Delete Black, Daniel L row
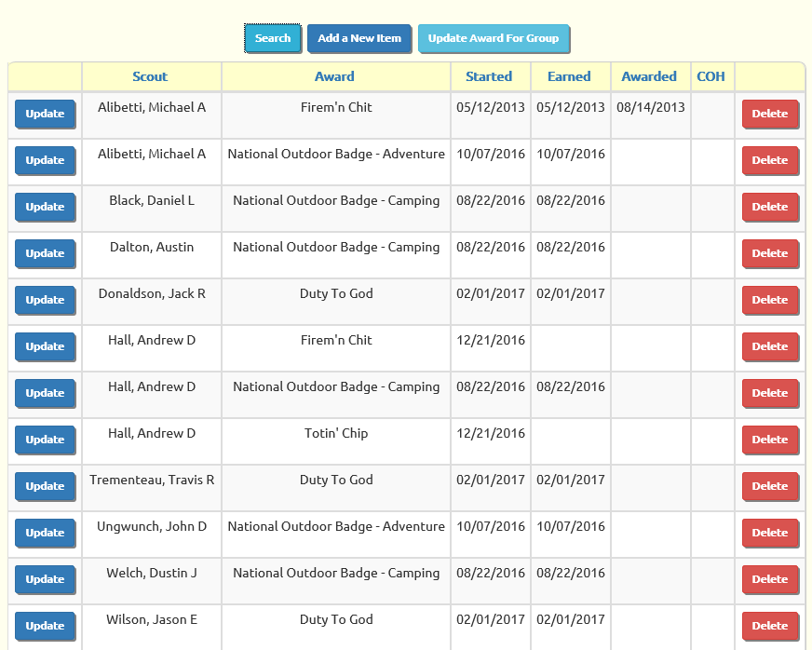 (770, 207)
